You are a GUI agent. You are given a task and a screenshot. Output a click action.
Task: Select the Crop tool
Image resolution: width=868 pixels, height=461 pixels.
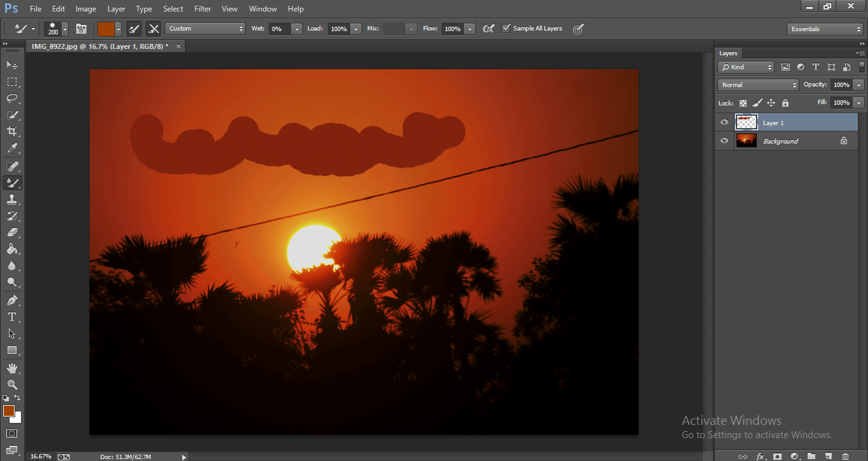12,131
